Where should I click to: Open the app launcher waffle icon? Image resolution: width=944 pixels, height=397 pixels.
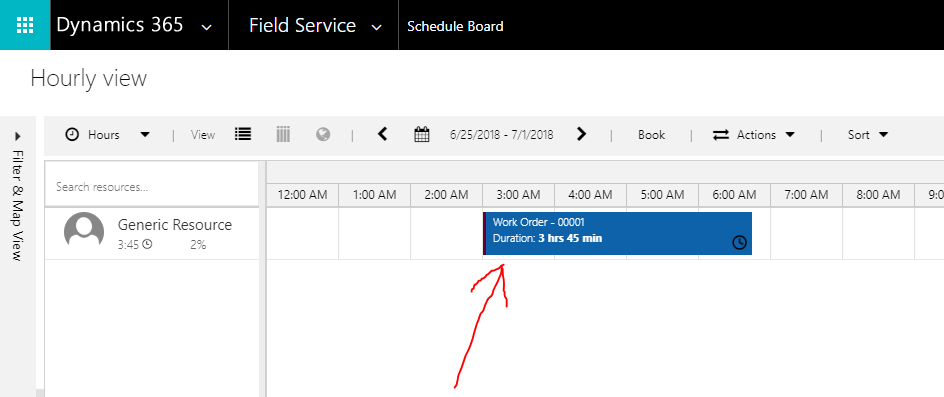coord(25,25)
